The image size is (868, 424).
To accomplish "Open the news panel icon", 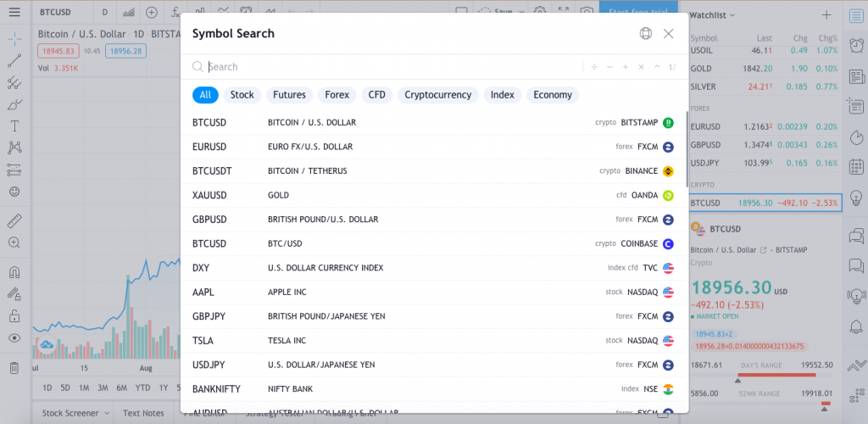I will [856, 75].
